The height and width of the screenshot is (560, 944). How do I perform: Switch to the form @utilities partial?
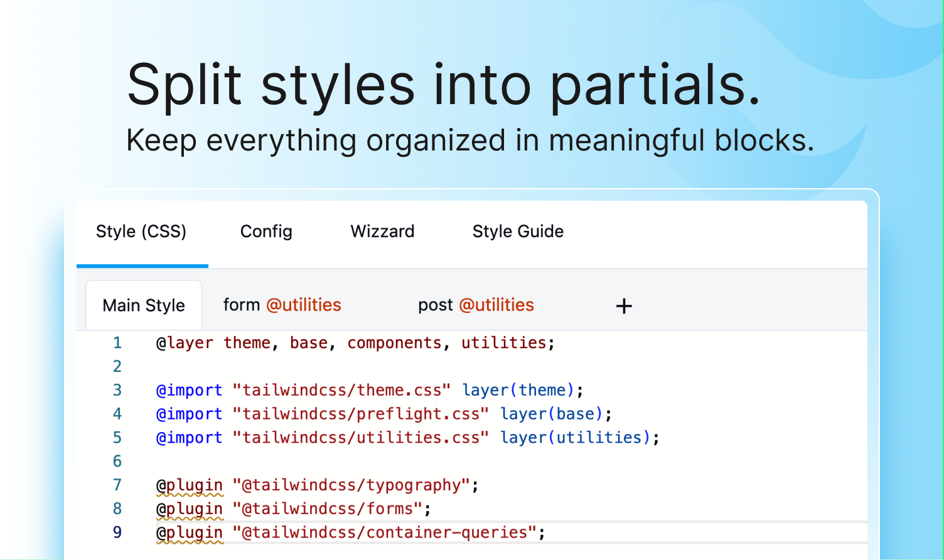click(x=281, y=305)
